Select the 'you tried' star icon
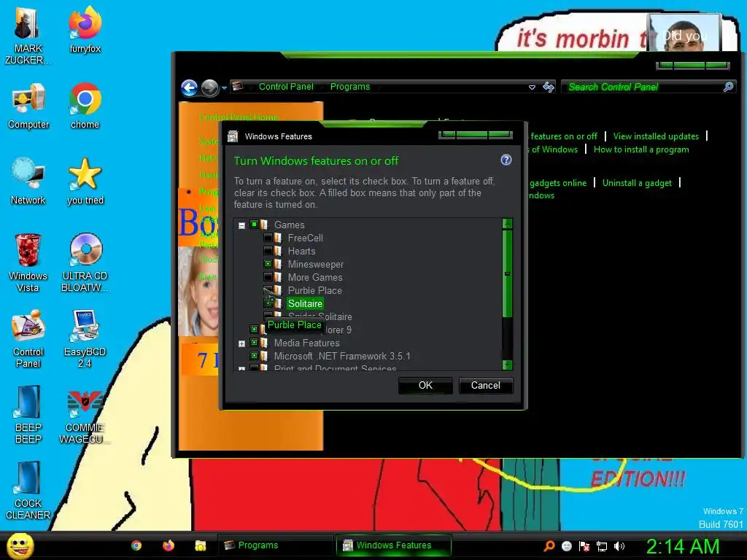 pyautogui.click(x=85, y=182)
